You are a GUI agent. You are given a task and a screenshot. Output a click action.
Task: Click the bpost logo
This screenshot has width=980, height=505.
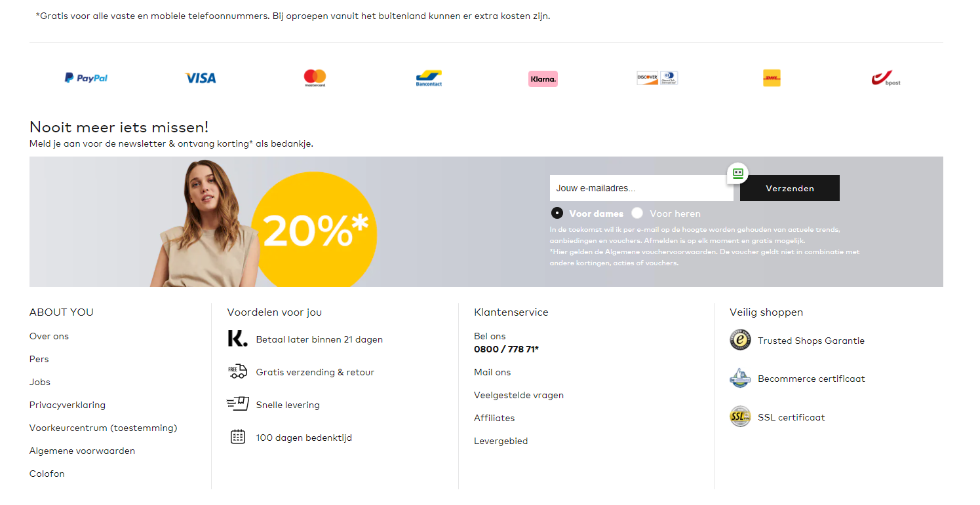click(x=886, y=79)
